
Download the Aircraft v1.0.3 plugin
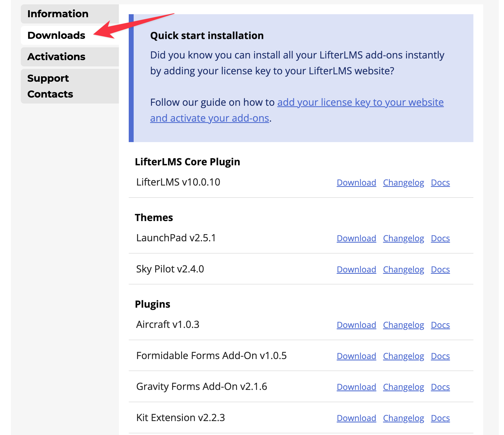(x=356, y=325)
